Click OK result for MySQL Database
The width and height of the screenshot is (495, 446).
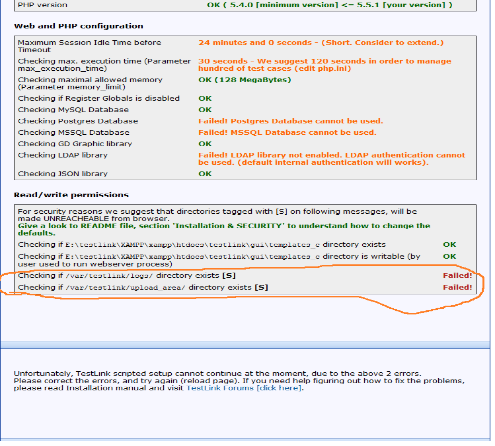pos(205,110)
